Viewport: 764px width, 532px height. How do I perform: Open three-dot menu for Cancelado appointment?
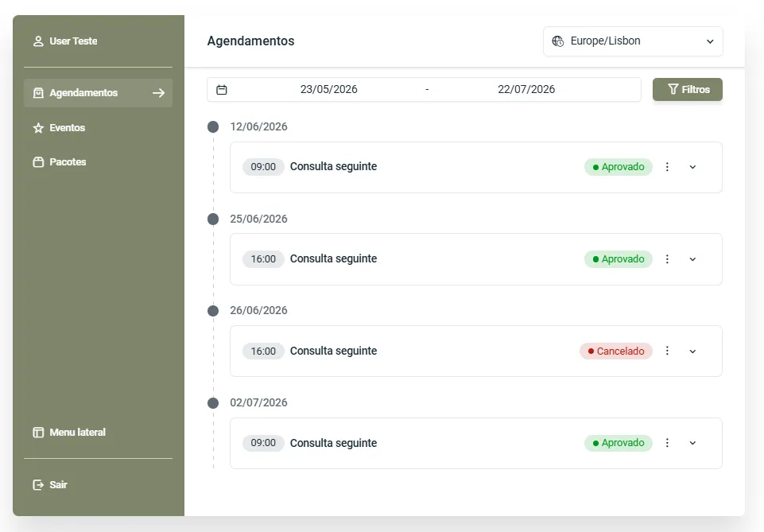point(667,351)
